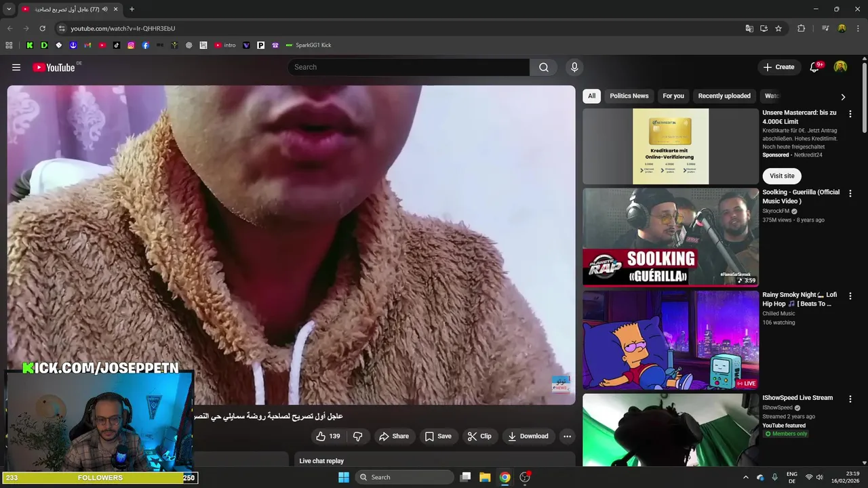The width and height of the screenshot is (868, 488).
Task: Open options for Soolking Guerilla video
Action: click(850, 193)
